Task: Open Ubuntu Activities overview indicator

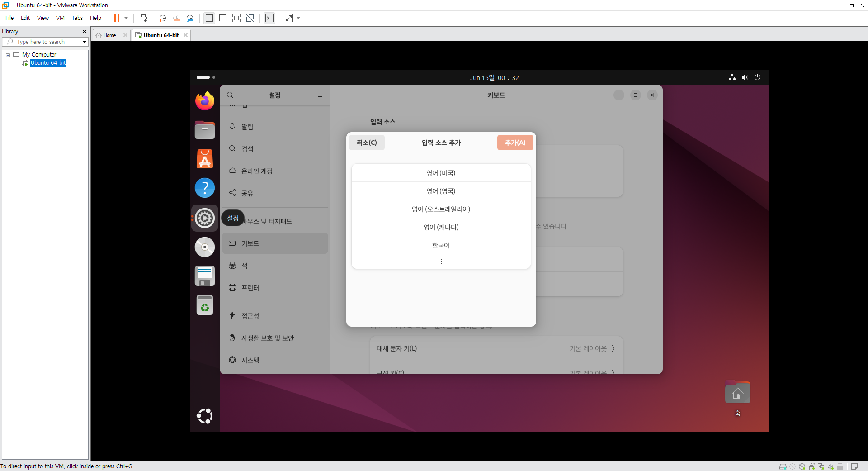Action: [x=206, y=77]
